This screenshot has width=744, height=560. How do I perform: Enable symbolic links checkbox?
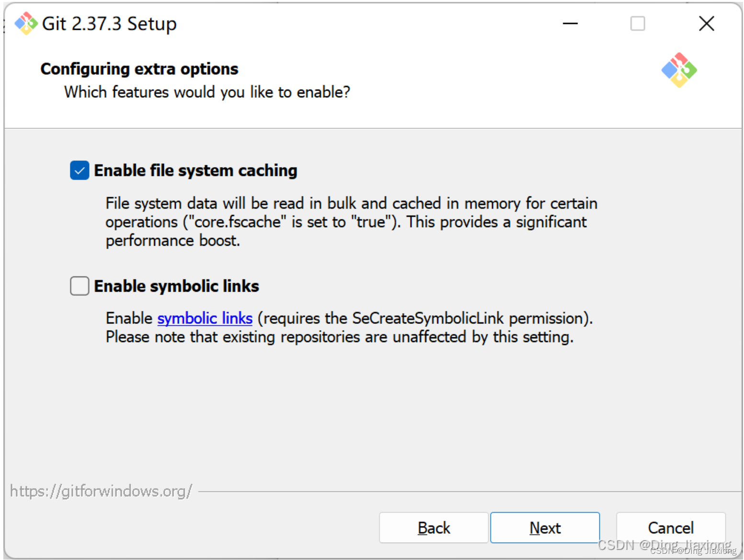click(x=80, y=286)
